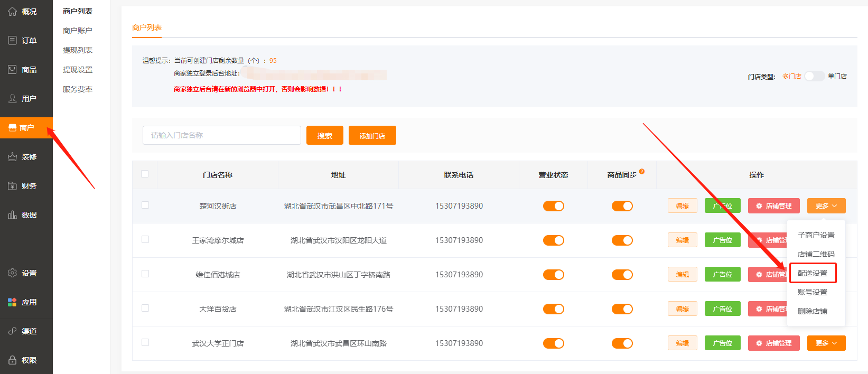This screenshot has width=868, height=374.
Task: Toggle the 门店类型 multi/single store switch
Action: [814, 76]
